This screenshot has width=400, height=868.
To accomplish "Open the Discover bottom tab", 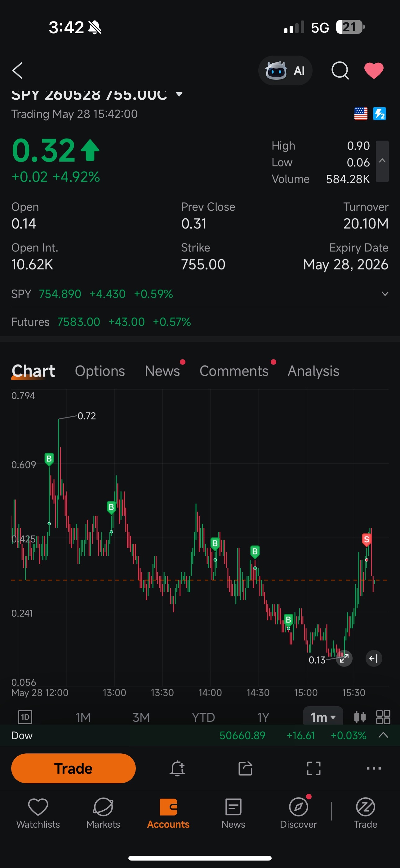I will pyautogui.click(x=298, y=813).
